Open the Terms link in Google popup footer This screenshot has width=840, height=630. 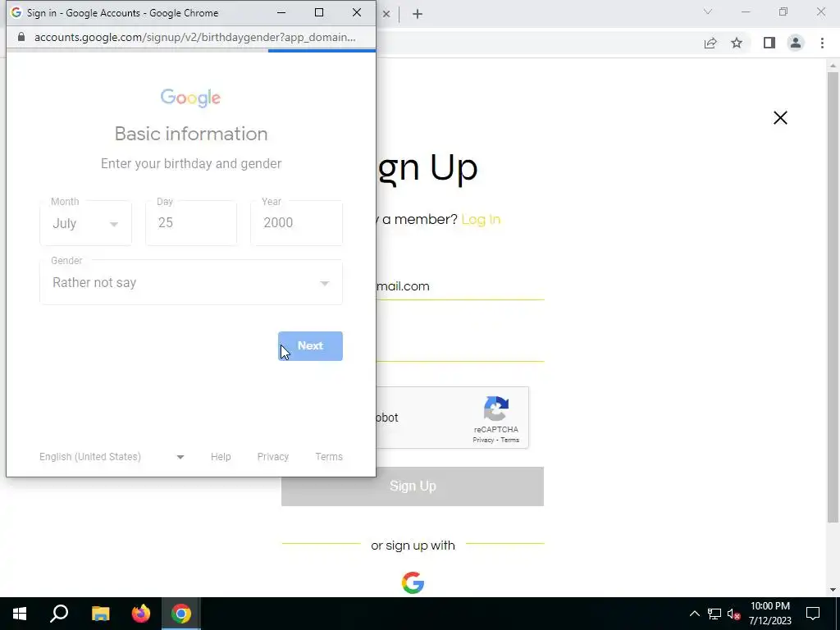pyautogui.click(x=329, y=457)
